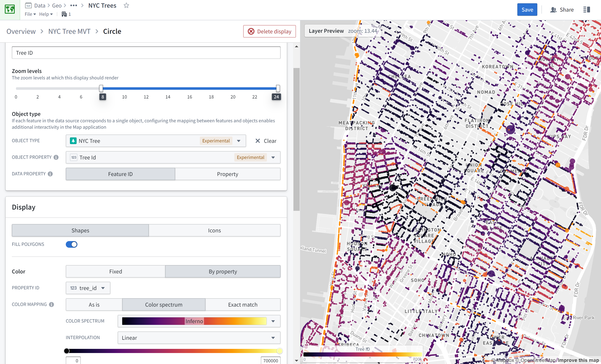
Task: Open the Tree Id object property dropdown
Action: click(173, 157)
